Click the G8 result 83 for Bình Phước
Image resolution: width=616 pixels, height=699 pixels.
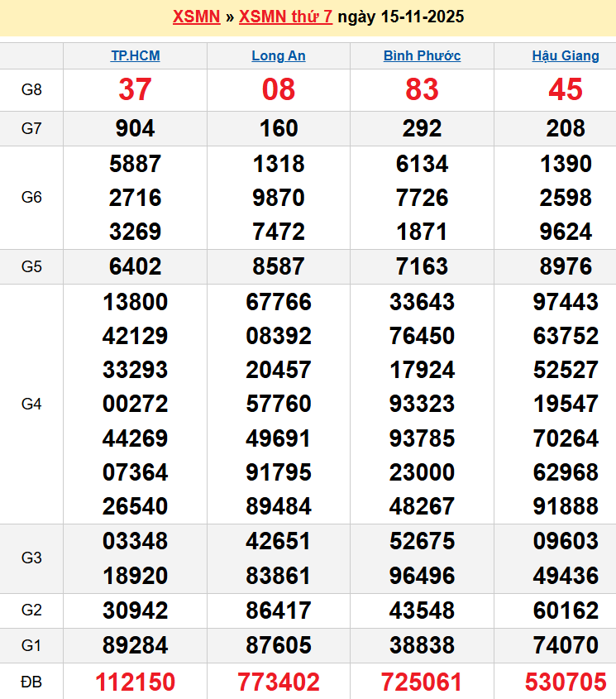422,89
